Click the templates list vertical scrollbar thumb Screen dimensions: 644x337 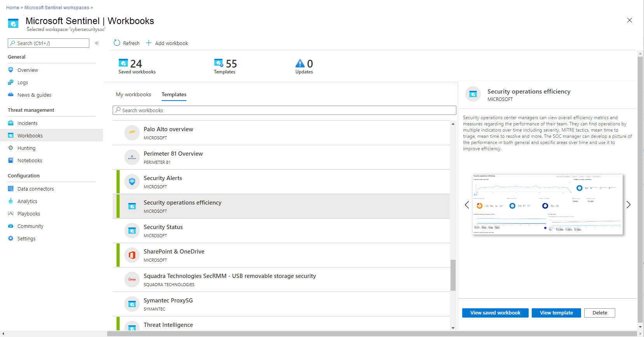(x=453, y=275)
